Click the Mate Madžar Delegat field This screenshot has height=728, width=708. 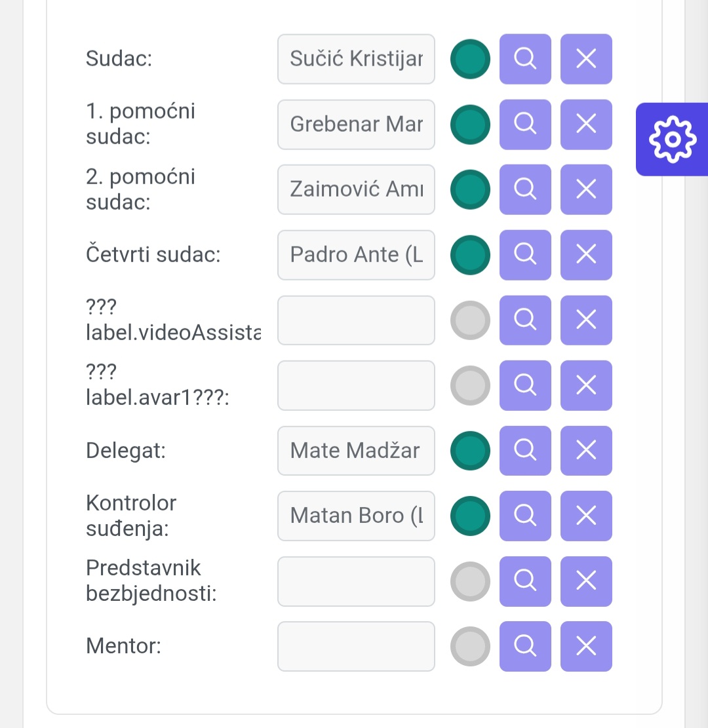(357, 450)
